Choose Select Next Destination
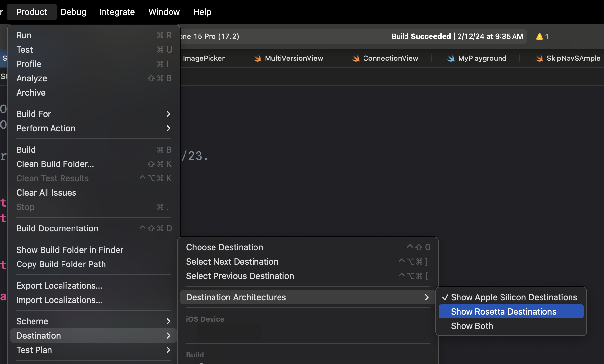 [308, 262]
